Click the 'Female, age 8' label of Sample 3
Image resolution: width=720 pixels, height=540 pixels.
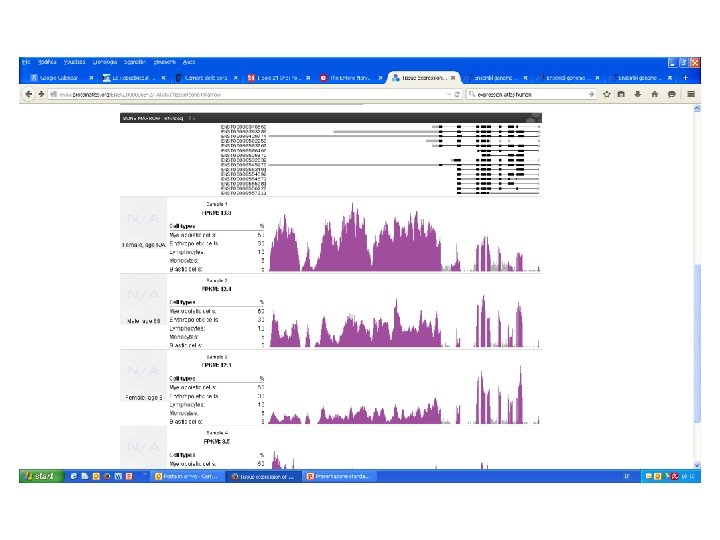144,397
